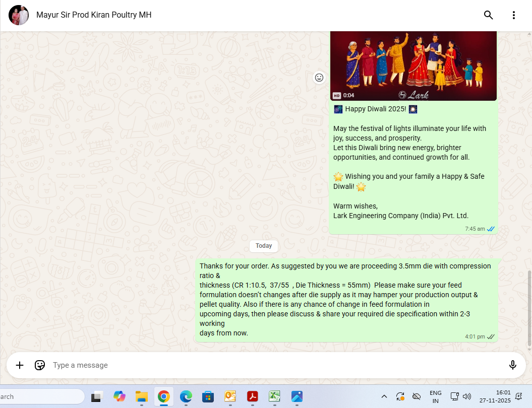Click the plus attach icon
Viewport: 532px width, 408px height.
[20, 365]
